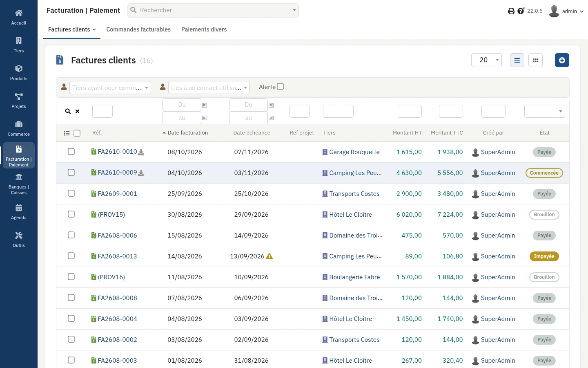Check the row for FA2609-0001
The height and width of the screenshot is (368, 588).
(71, 193)
